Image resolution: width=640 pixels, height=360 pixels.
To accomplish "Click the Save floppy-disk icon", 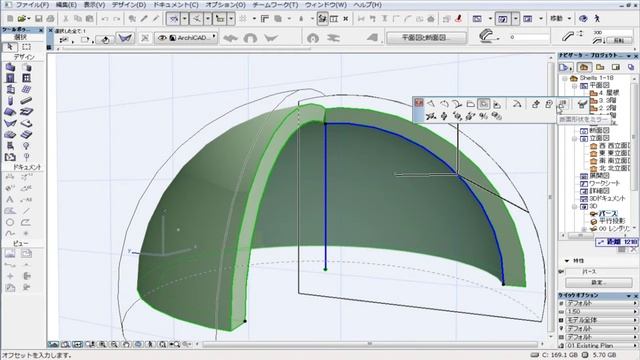I will [x=39, y=19].
